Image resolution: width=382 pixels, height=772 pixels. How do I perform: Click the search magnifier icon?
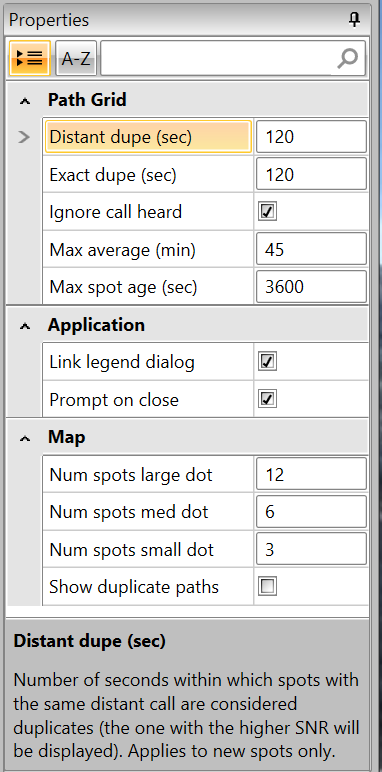(348, 59)
